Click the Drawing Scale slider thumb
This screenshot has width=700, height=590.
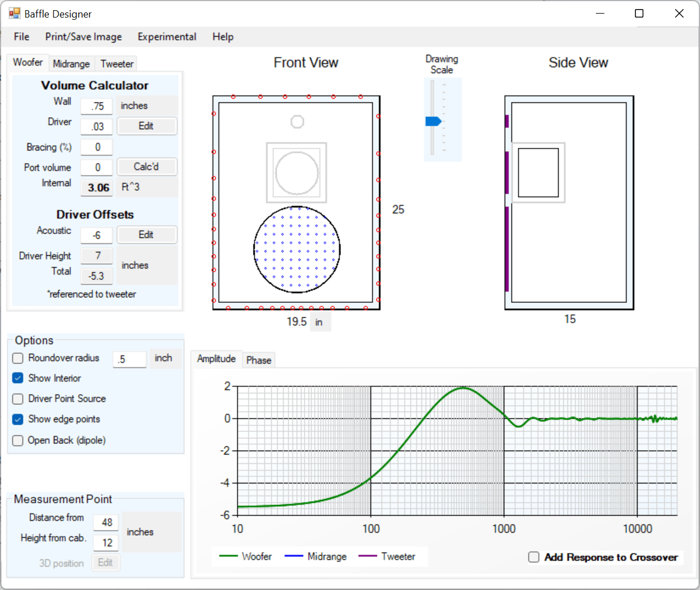tap(433, 121)
